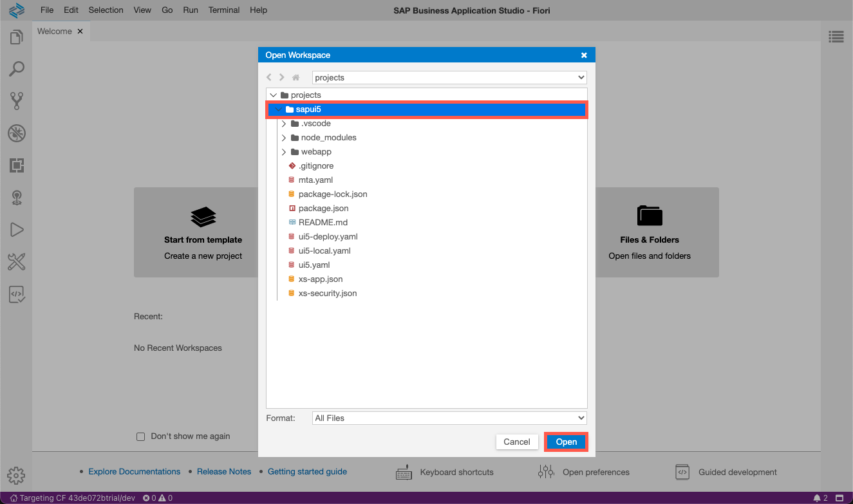Expand the .vscode folder
This screenshot has width=853, height=504.
(x=284, y=124)
